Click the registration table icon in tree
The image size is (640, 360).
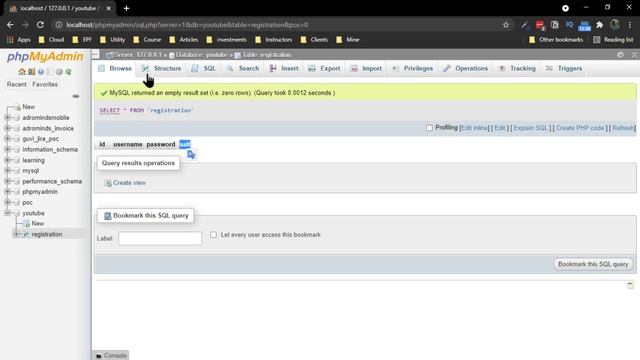coord(26,234)
